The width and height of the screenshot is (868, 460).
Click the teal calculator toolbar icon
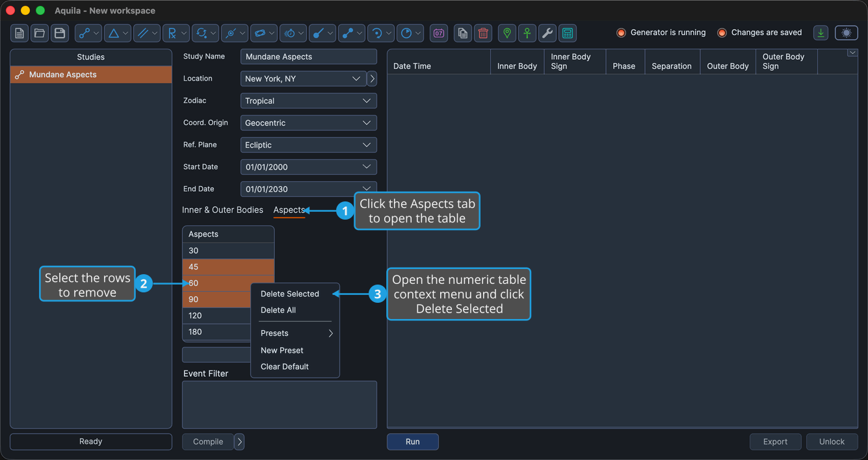click(x=568, y=33)
